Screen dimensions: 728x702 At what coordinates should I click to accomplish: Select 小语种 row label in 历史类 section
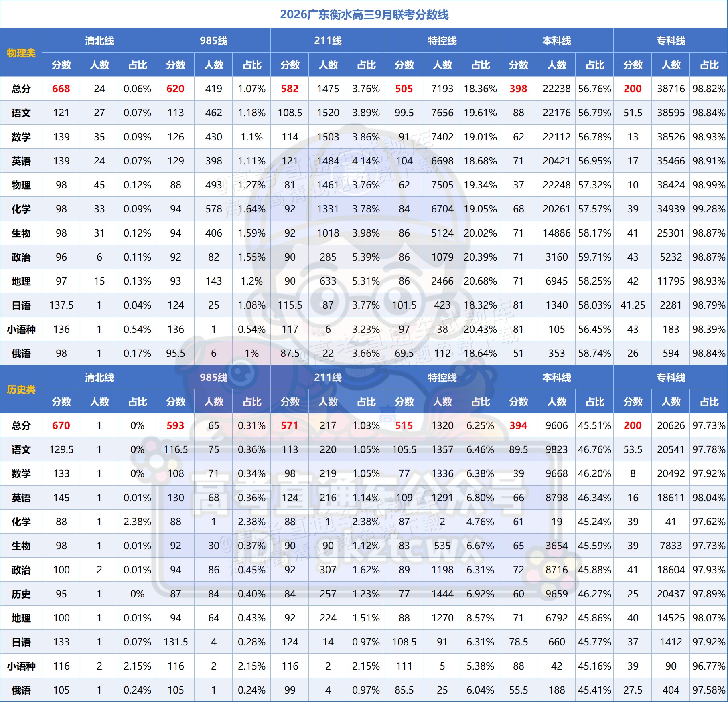click(21, 666)
